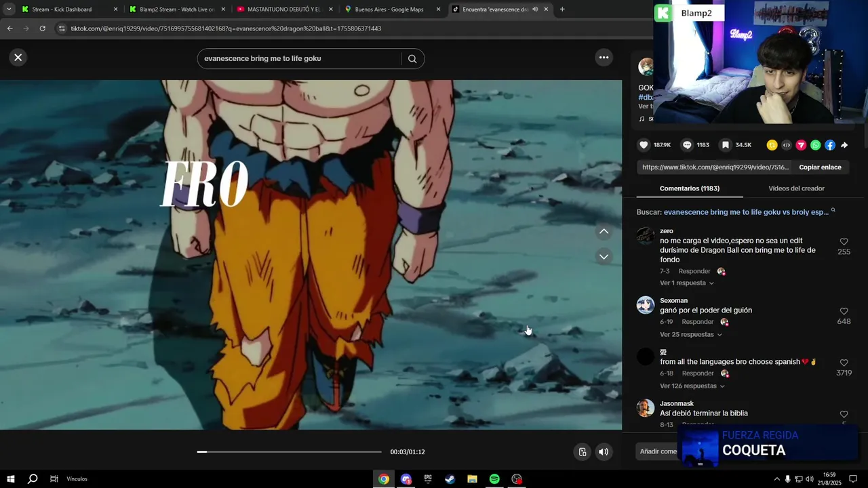Mute the video with speaker icon
Image resolution: width=868 pixels, height=488 pixels.
coord(604,452)
